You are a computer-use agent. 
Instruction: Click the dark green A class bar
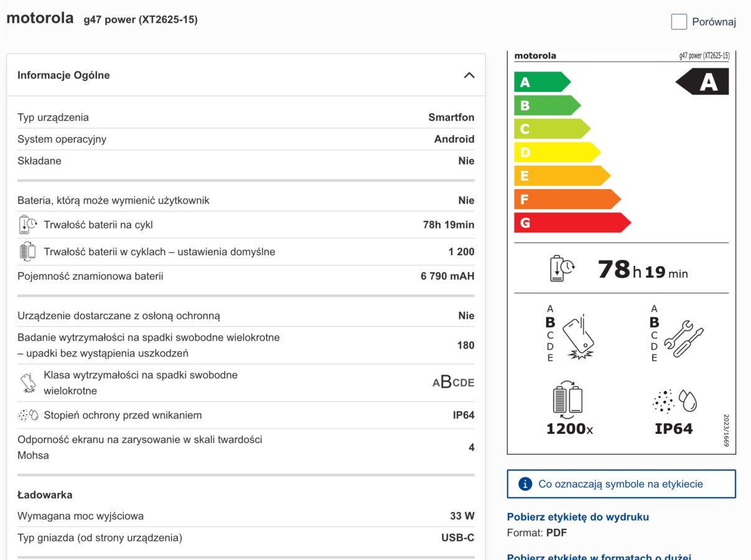click(542, 82)
